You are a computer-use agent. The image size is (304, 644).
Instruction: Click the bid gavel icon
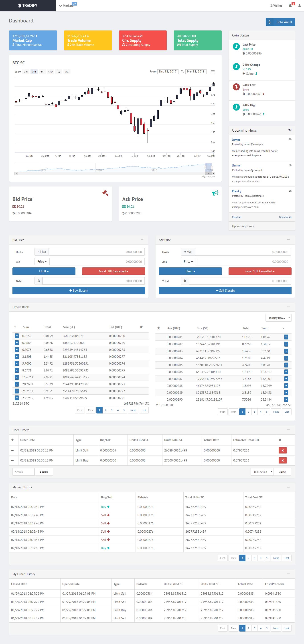point(105,193)
